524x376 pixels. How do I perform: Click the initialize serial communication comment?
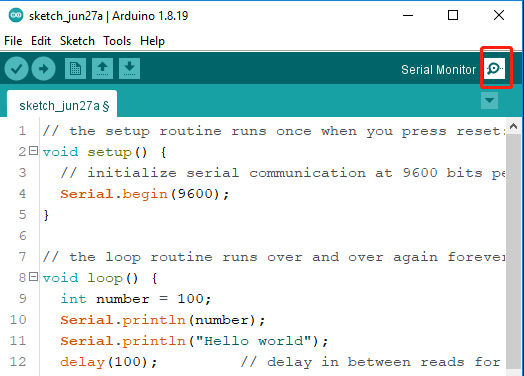282,173
